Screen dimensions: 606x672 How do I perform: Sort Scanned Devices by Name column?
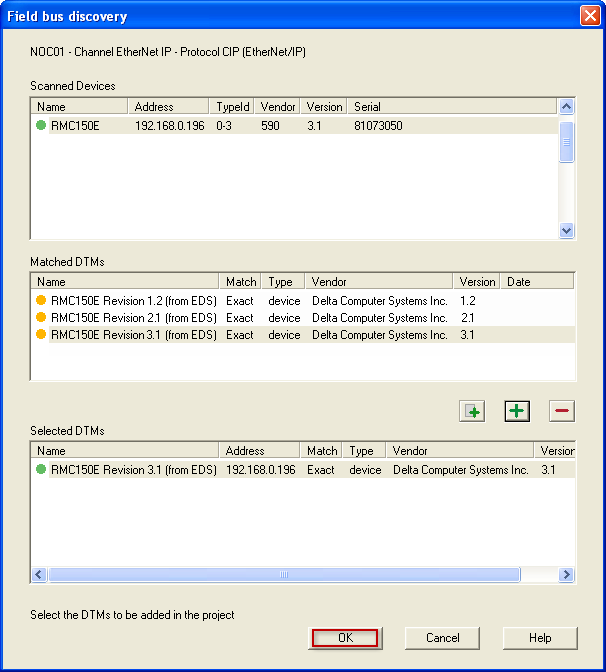click(x=80, y=107)
